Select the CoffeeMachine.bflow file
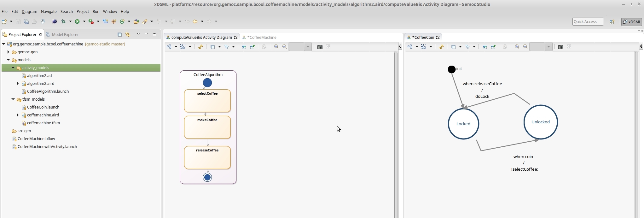The width and height of the screenshot is (644, 218). coord(36,138)
